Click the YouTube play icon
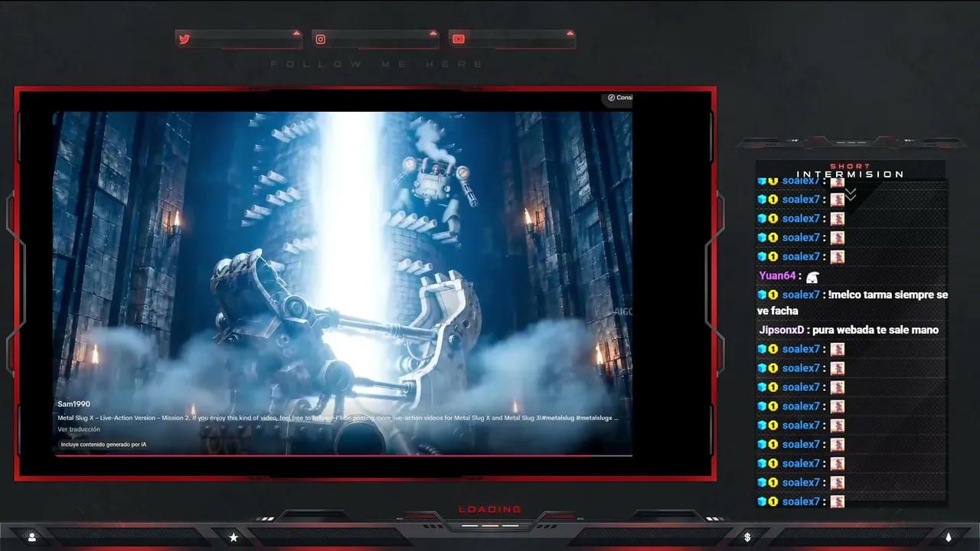Viewport: 980px width, 551px height. (x=458, y=39)
